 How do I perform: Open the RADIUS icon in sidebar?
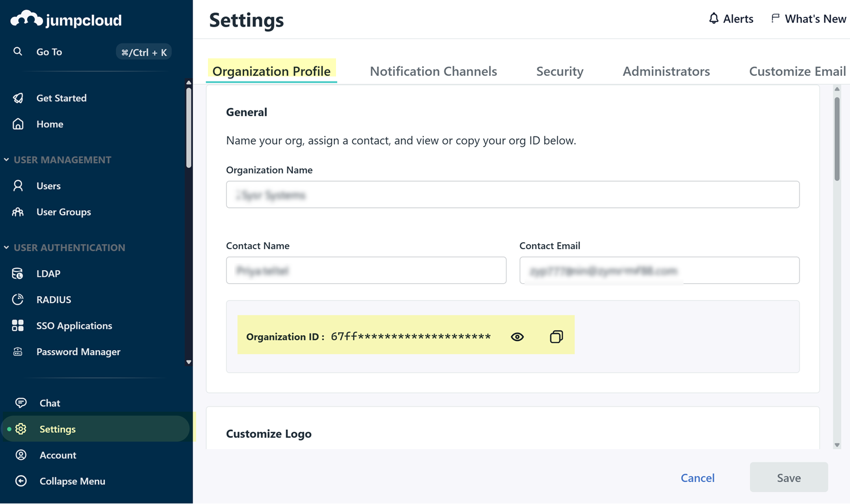click(x=18, y=300)
